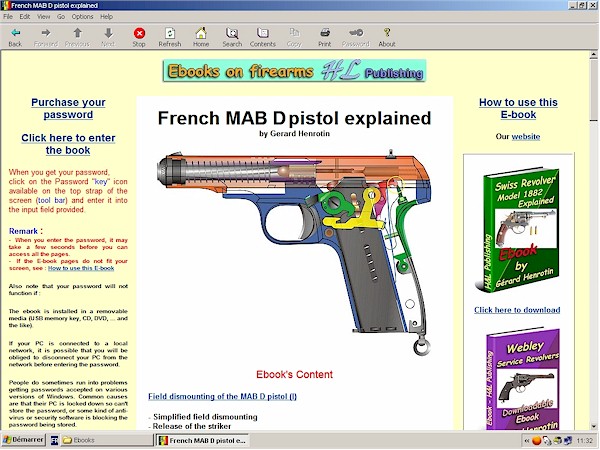Follow the 'Purchase your password' link
Viewport: 600px width, 450px height.
68,109
